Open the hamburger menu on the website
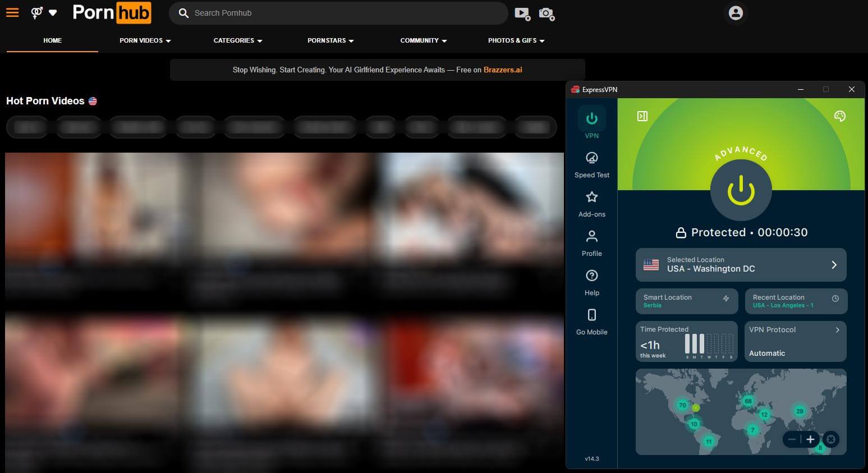Screen dimensions: 868x473 pos(12,12)
